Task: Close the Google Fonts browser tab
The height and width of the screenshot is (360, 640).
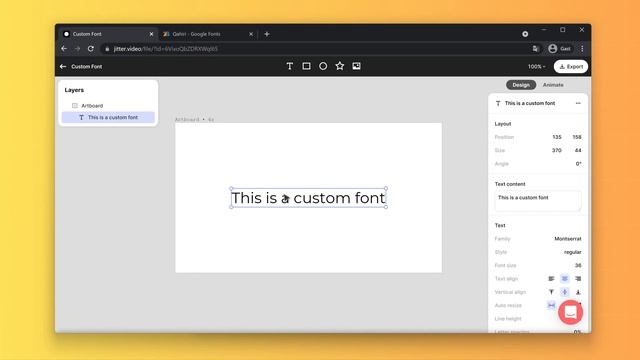Action: 251,34
